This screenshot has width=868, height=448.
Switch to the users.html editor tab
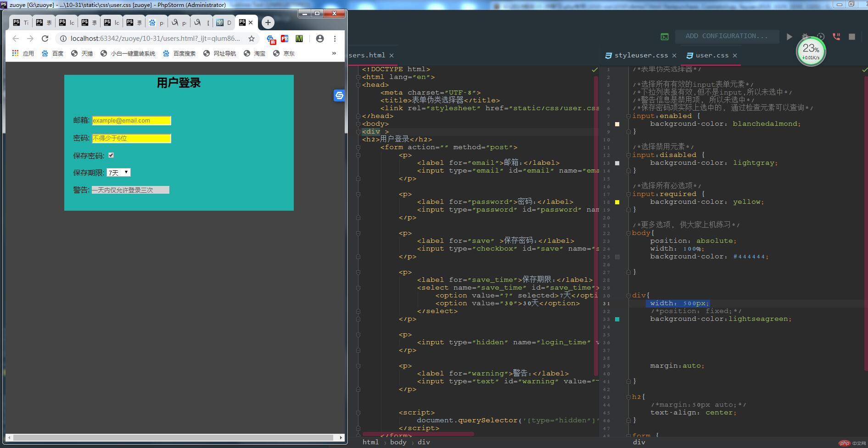367,56
